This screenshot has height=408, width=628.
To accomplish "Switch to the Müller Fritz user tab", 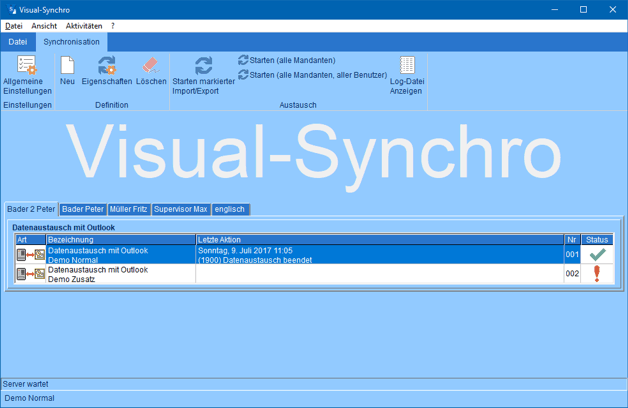I will click(129, 209).
